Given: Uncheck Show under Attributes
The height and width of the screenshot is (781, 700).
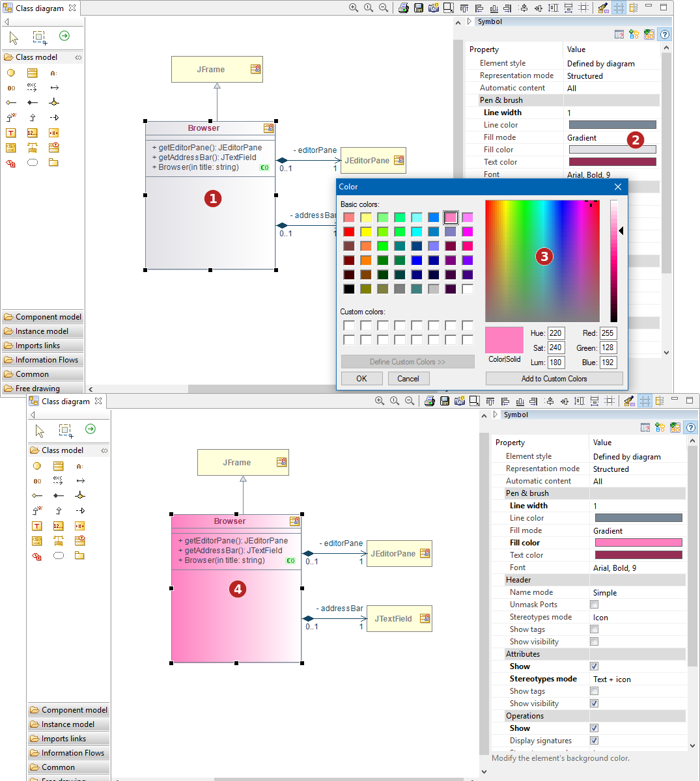Looking at the screenshot, I should 594,666.
